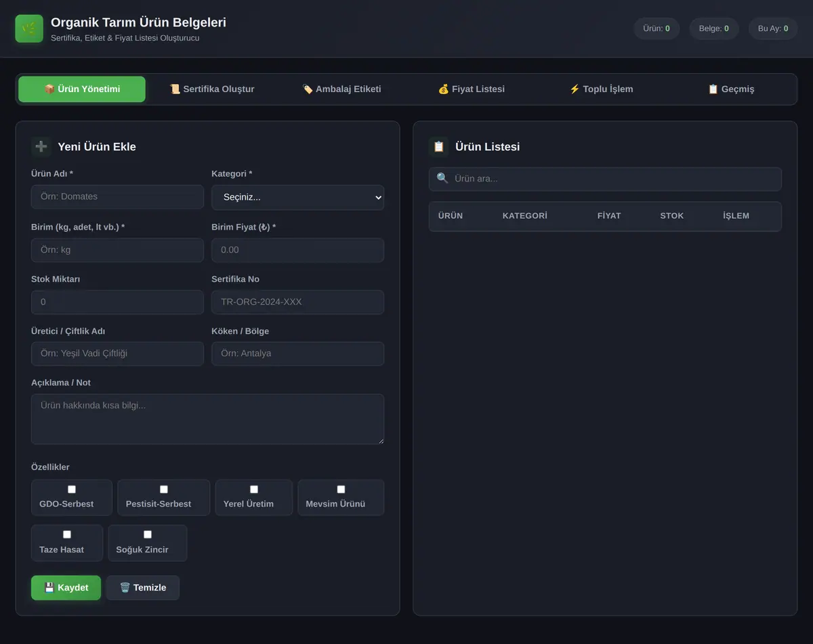813x644 pixels.
Task: Click the plus icon beside Yeni Ürün Ekle
Action: point(41,147)
